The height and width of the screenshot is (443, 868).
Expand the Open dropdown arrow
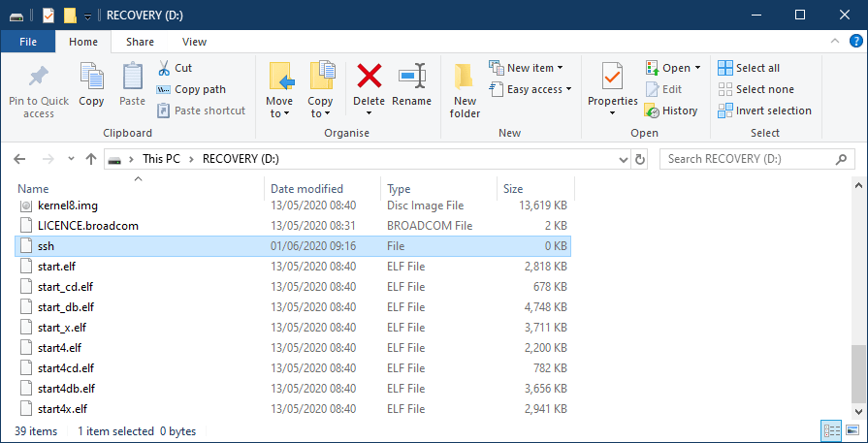697,68
